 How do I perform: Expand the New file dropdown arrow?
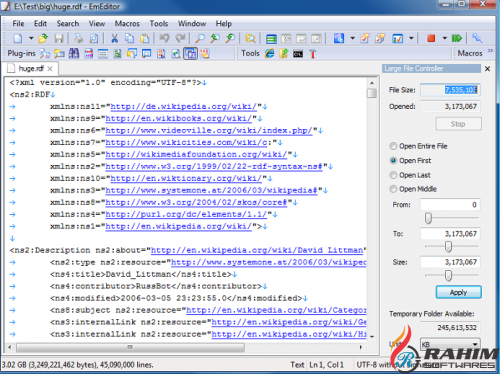(x=31, y=38)
